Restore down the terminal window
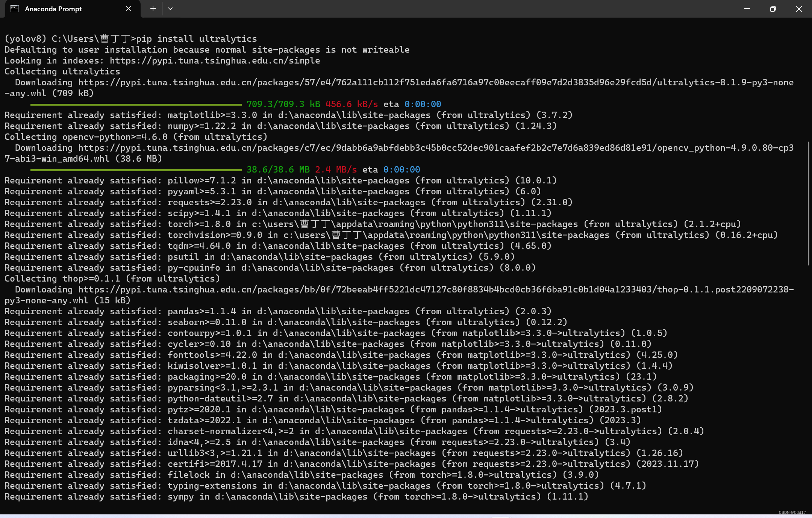 point(773,9)
